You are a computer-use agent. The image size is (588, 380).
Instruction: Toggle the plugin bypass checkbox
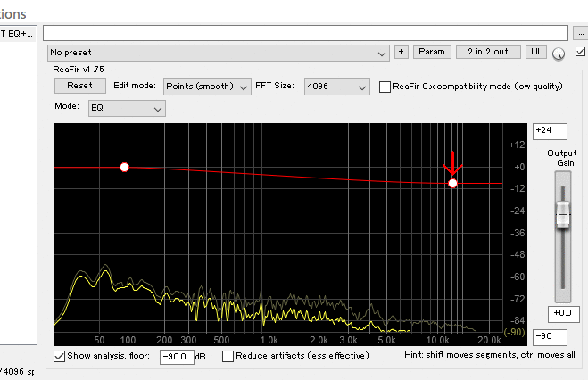pos(580,53)
